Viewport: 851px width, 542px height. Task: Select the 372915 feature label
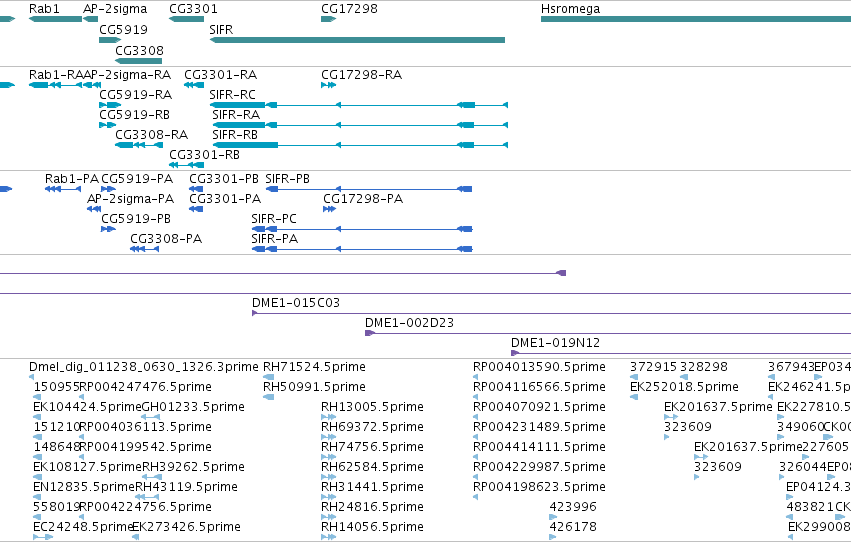(653, 367)
